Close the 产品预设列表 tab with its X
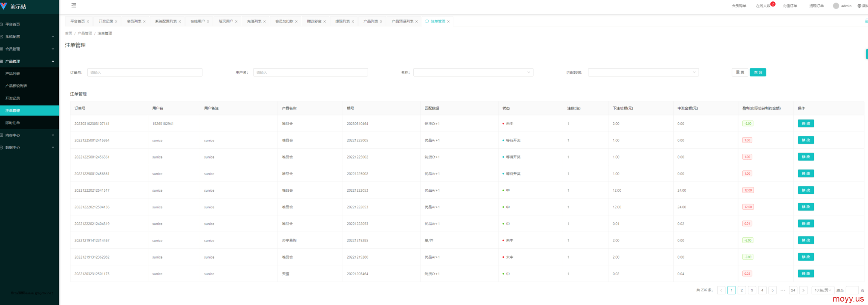 [x=416, y=21]
